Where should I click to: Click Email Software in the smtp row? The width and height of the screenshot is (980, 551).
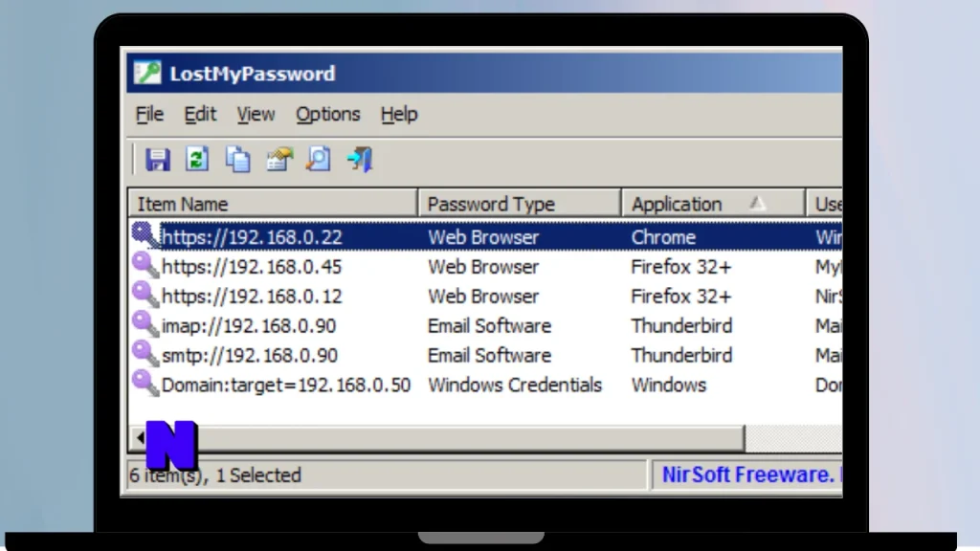(489, 355)
